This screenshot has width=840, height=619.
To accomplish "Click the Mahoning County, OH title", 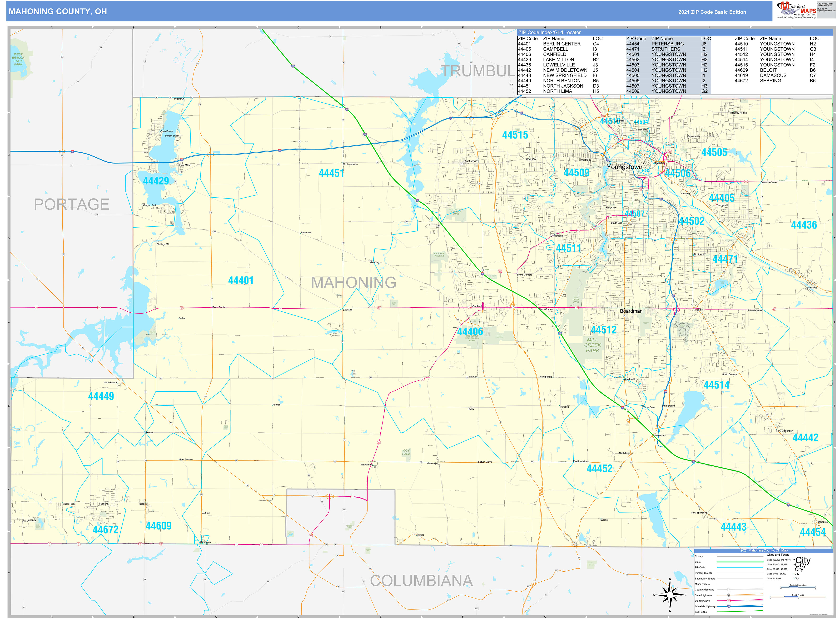I will [58, 12].
